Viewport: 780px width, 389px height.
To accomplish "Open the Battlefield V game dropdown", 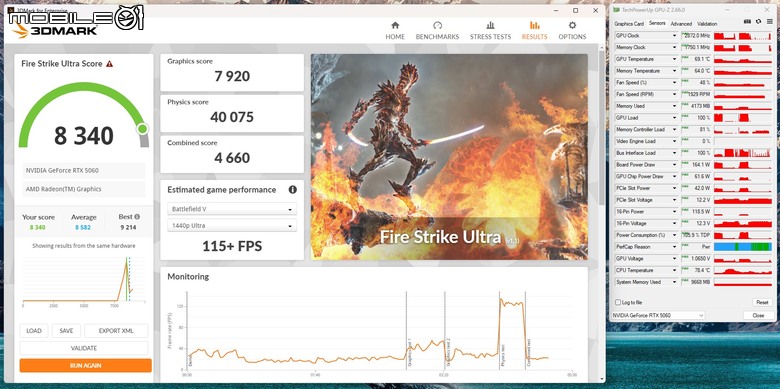I will click(232, 209).
